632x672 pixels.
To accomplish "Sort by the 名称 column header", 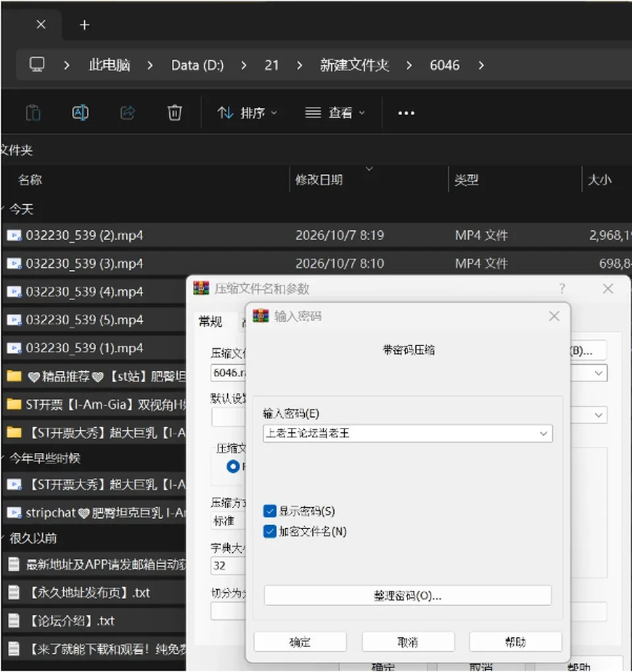I will (x=30, y=180).
